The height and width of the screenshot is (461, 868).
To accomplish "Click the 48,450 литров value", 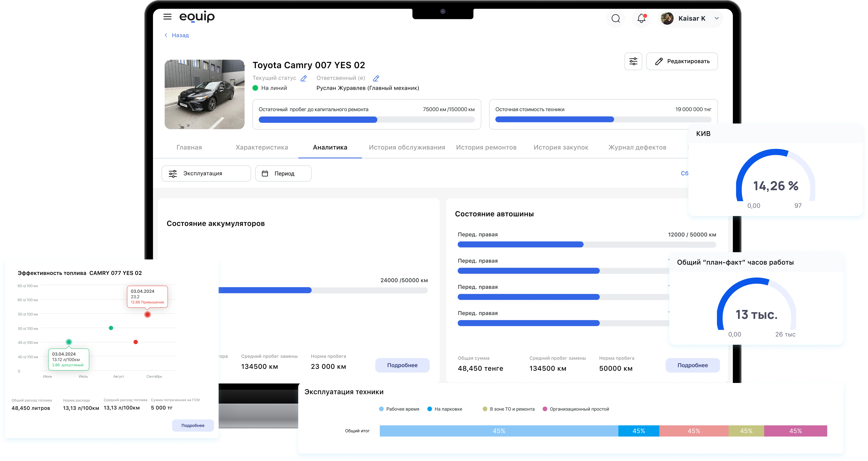I will 31,408.
